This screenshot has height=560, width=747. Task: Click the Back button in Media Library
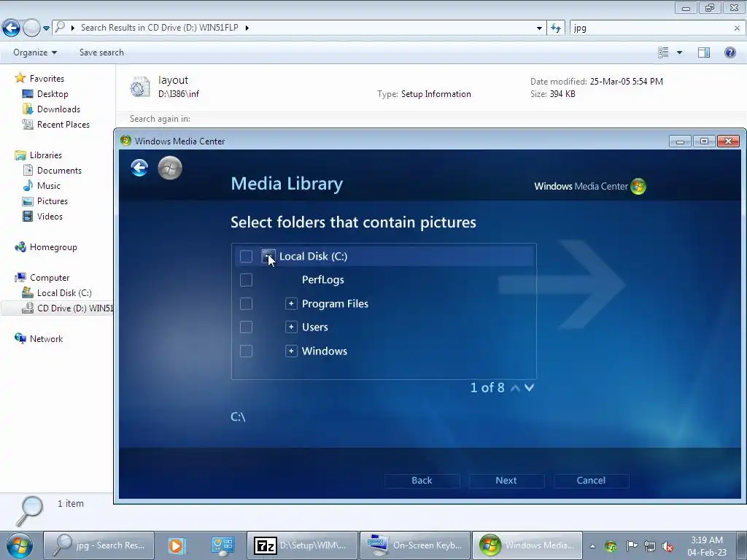(x=422, y=481)
